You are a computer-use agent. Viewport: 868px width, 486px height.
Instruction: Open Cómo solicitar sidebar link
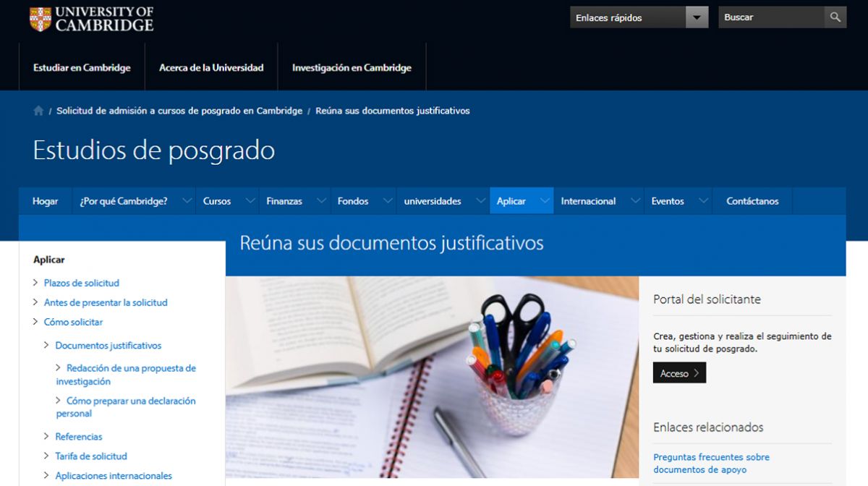tap(73, 322)
